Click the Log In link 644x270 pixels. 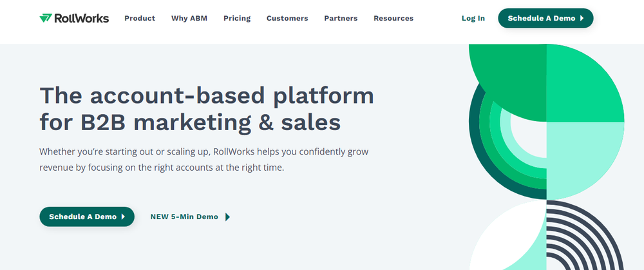pyautogui.click(x=473, y=18)
